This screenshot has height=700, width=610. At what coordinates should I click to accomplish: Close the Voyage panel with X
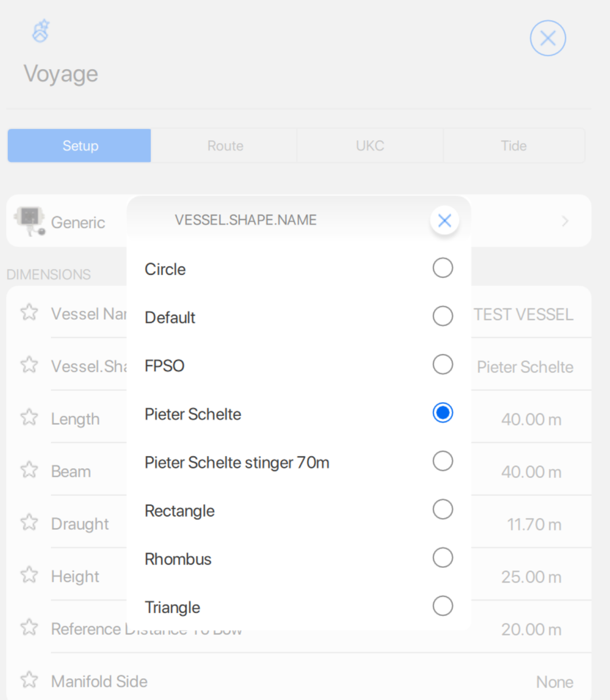pyautogui.click(x=547, y=38)
